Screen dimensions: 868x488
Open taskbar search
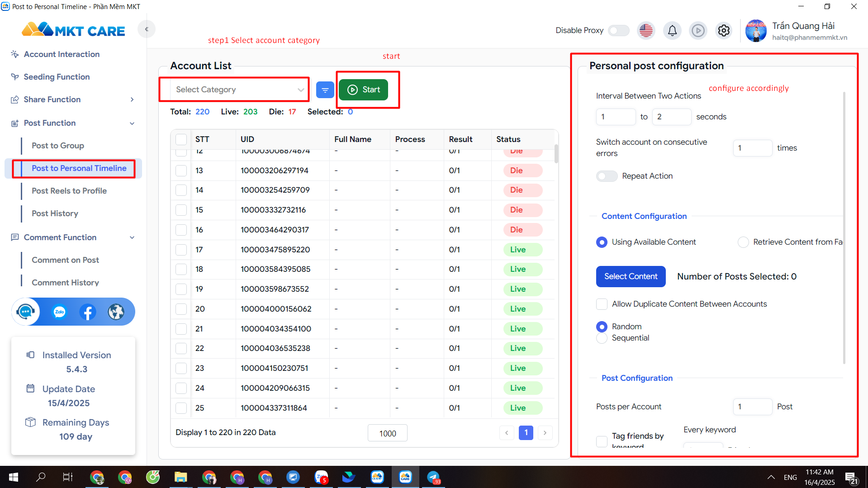pos(41,477)
